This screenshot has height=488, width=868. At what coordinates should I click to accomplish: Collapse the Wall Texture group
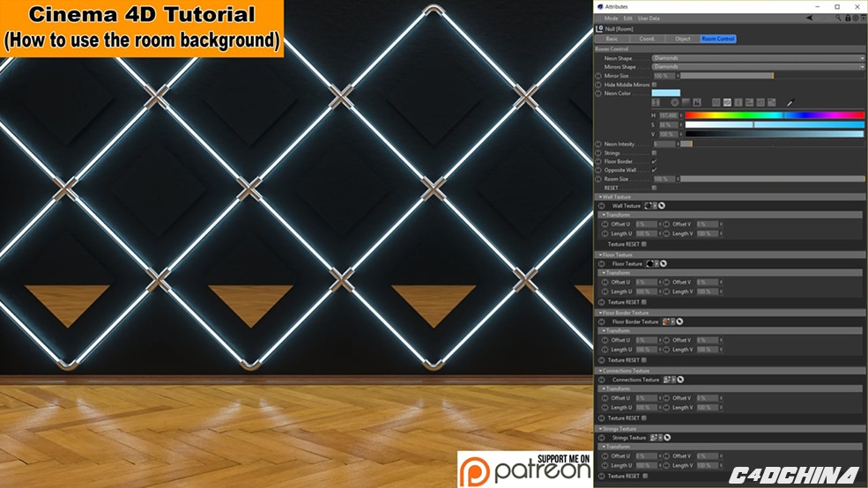coord(600,197)
